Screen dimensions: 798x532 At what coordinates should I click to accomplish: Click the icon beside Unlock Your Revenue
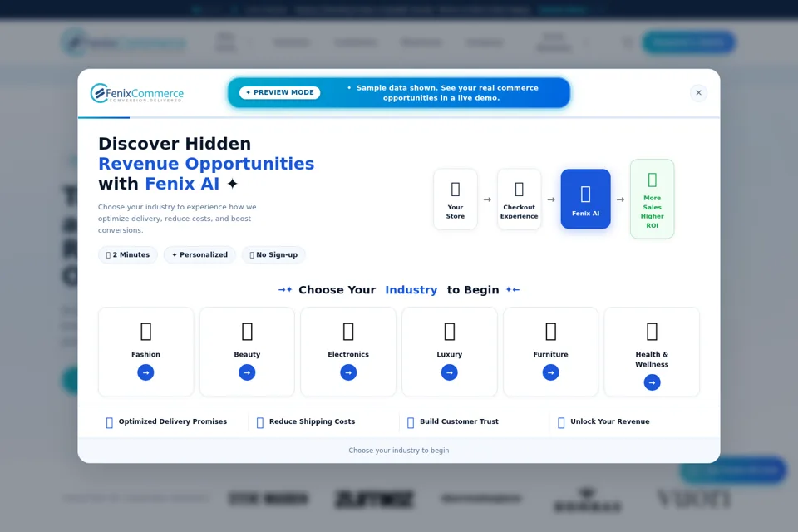pos(561,422)
